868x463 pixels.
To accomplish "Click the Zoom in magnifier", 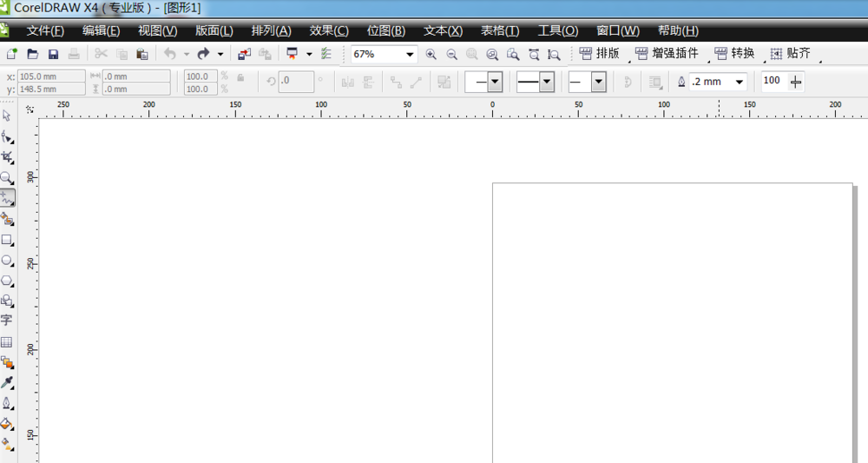I will pos(431,54).
